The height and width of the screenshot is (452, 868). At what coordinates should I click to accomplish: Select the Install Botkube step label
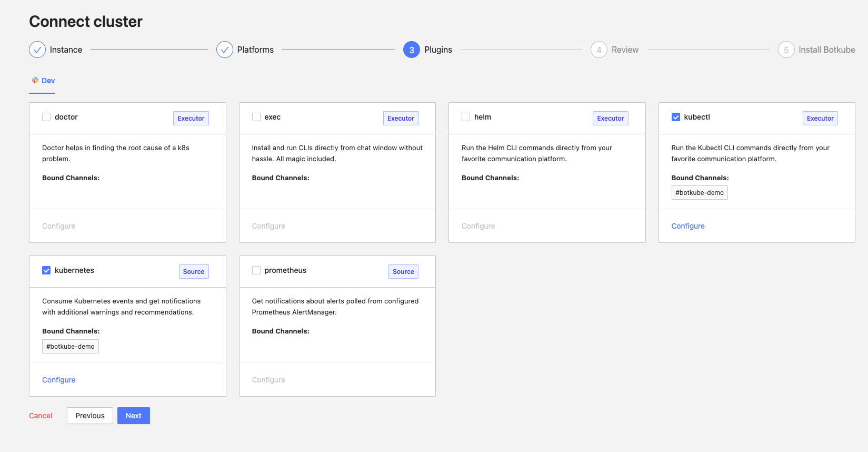827,50
